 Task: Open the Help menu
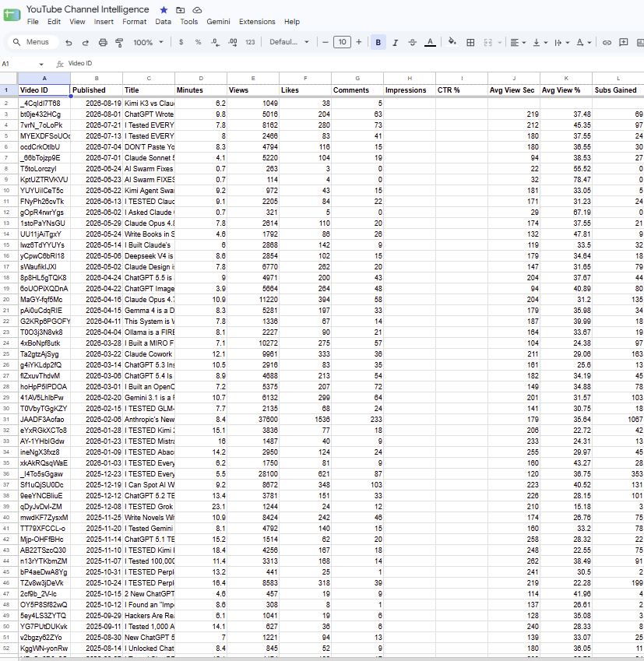click(x=292, y=22)
